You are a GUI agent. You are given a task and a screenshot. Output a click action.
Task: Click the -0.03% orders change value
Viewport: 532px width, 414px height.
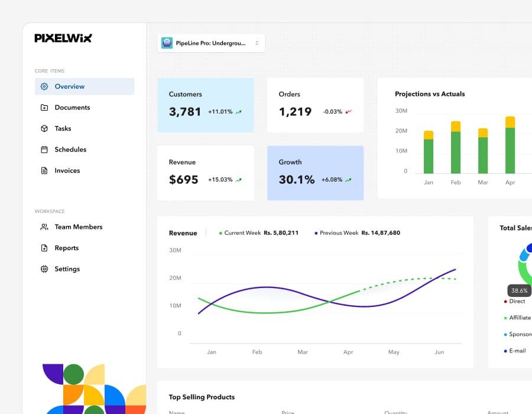(x=332, y=112)
